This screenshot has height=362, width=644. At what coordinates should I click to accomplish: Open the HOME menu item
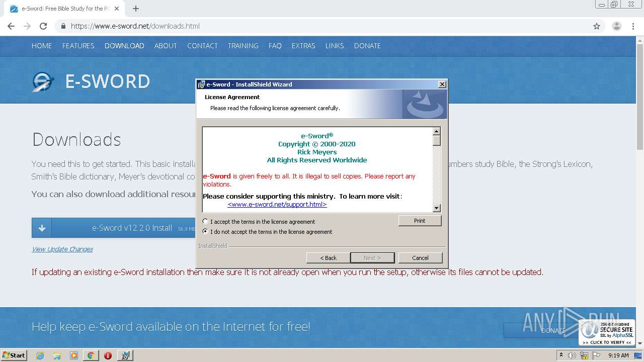pyautogui.click(x=42, y=46)
